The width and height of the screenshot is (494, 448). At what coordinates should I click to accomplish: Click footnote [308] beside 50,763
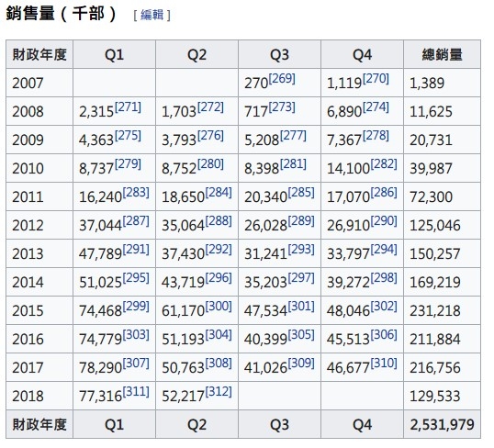coord(219,364)
